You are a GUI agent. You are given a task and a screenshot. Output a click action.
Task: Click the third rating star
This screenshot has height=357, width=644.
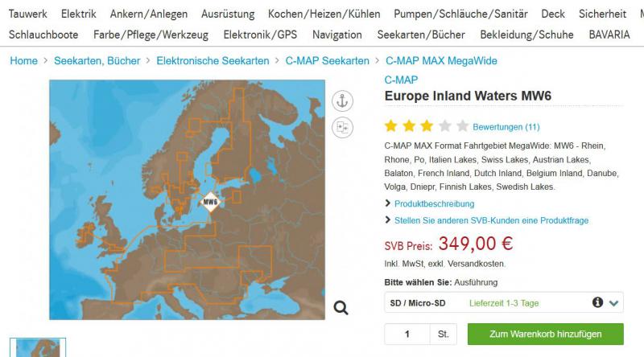tap(427, 126)
